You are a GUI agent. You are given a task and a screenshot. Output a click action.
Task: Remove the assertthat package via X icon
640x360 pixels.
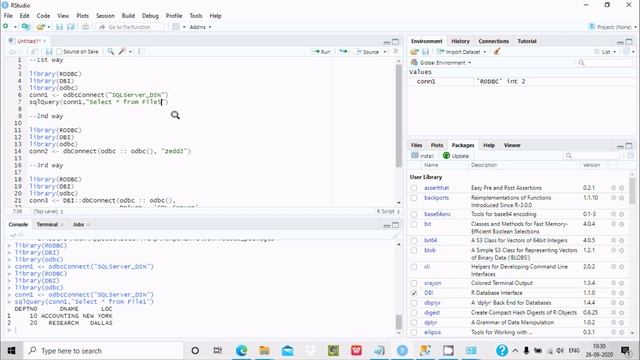[x=622, y=188]
